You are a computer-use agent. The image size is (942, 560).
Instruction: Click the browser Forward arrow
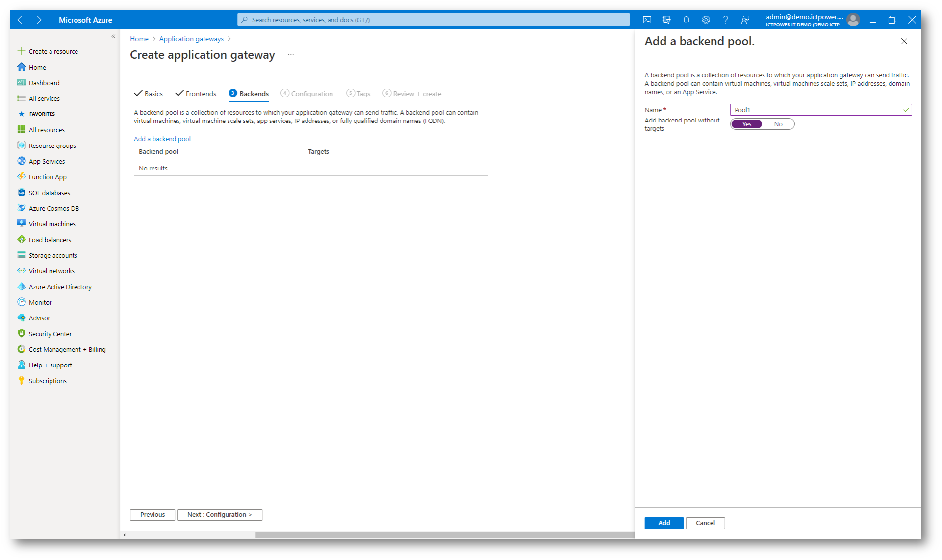[x=39, y=20]
